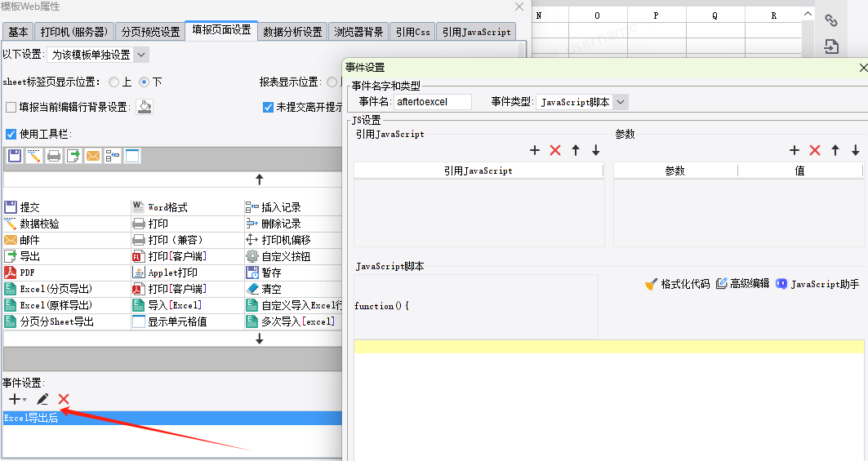
Task: Open 以下设置 dropdown
Action: [98, 55]
